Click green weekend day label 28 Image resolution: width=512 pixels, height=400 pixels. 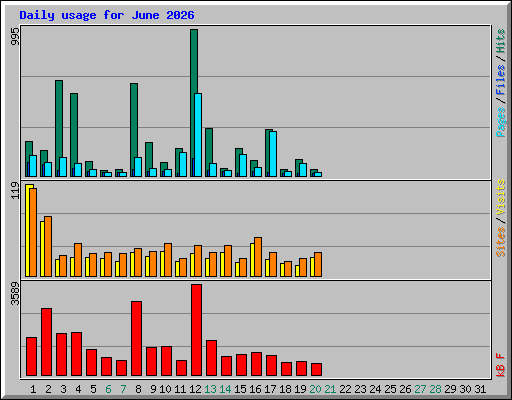(x=435, y=389)
